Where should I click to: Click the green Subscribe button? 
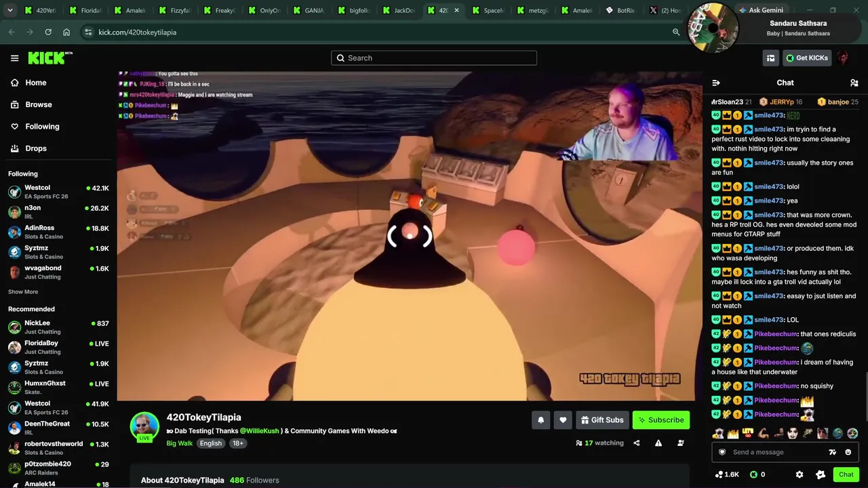coord(661,420)
